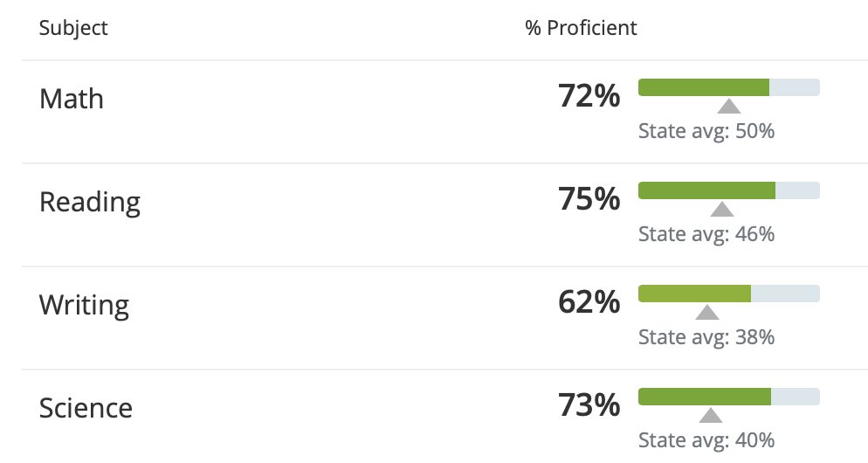Click the Reading proficiency progress bar
This screenshot has height=463, width=868.
coord(729,190)
